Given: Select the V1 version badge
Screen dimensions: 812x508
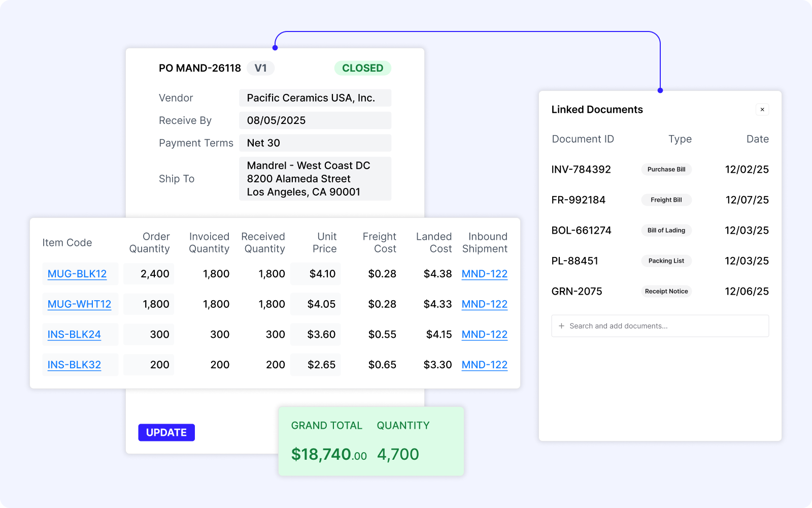Looking at the screenshot, I should pos(260,68).
